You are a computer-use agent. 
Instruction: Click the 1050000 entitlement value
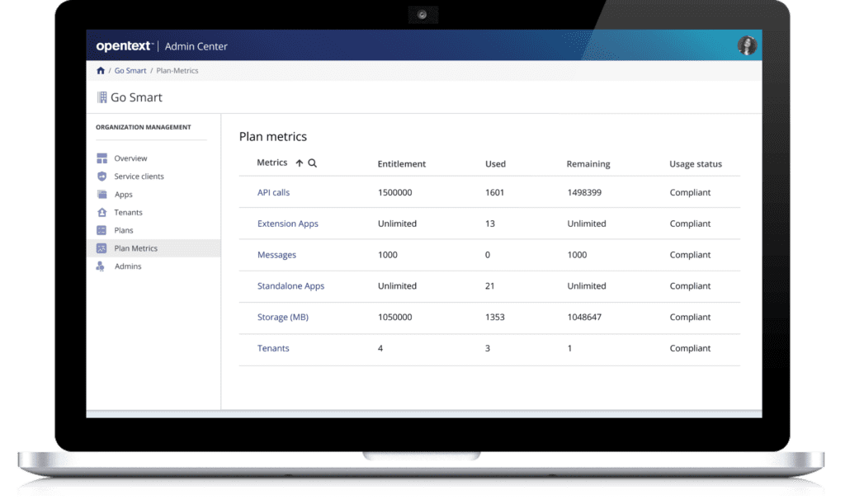point(395,317)
